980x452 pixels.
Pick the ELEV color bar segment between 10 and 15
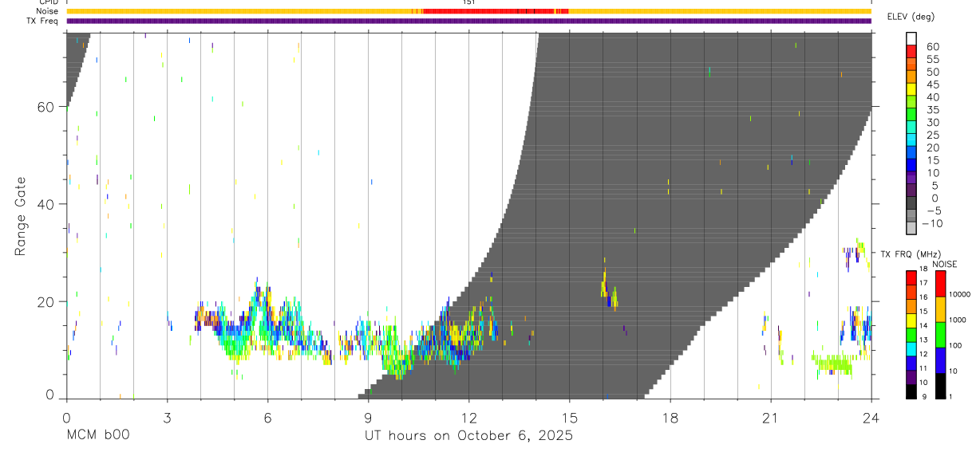click(x=911, y=167)
